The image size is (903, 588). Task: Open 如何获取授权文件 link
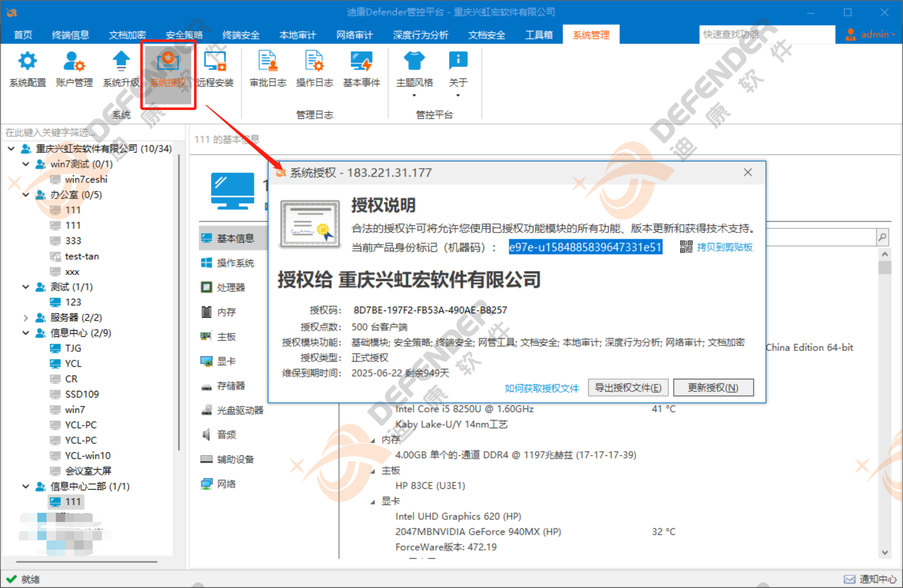[542, 388]
